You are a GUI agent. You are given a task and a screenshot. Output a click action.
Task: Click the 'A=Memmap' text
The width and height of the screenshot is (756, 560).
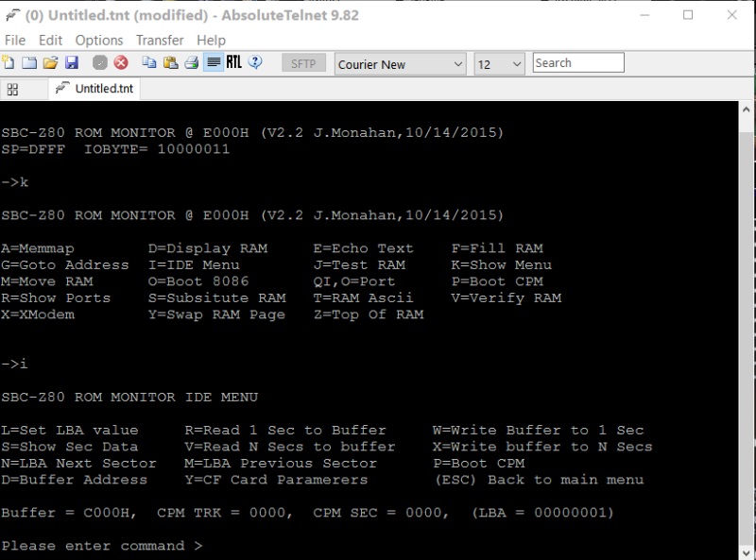click(38, 248)
